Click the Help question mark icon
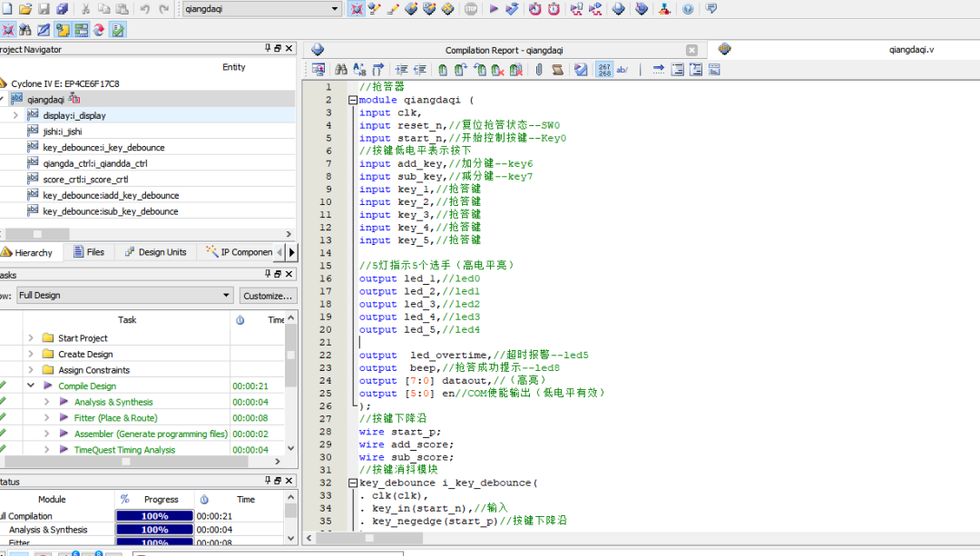The image size is (980, 556). (x=688, y=9)
